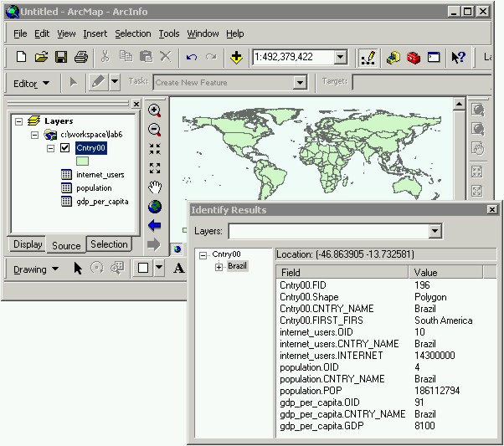Select the Zoom Out tool
Screen dimensions: 504x446
coord(154,130)
